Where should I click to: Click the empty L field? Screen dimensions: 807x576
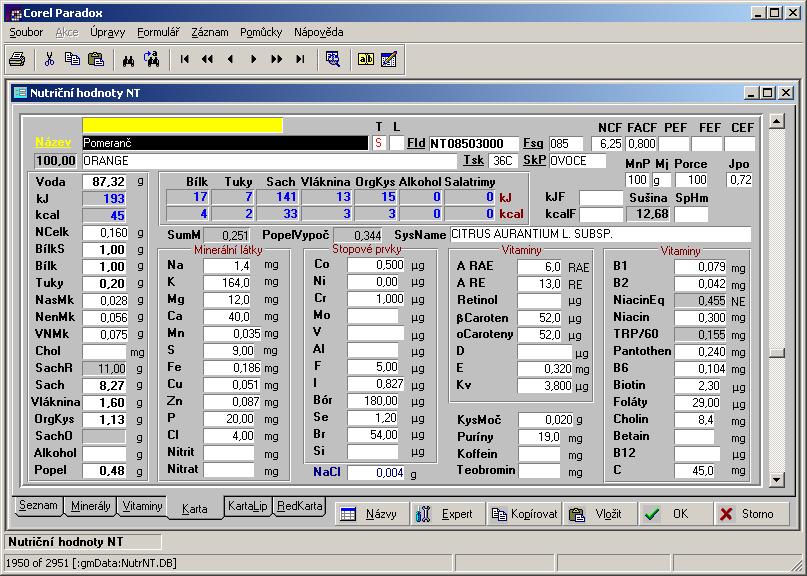click(396, 143)
